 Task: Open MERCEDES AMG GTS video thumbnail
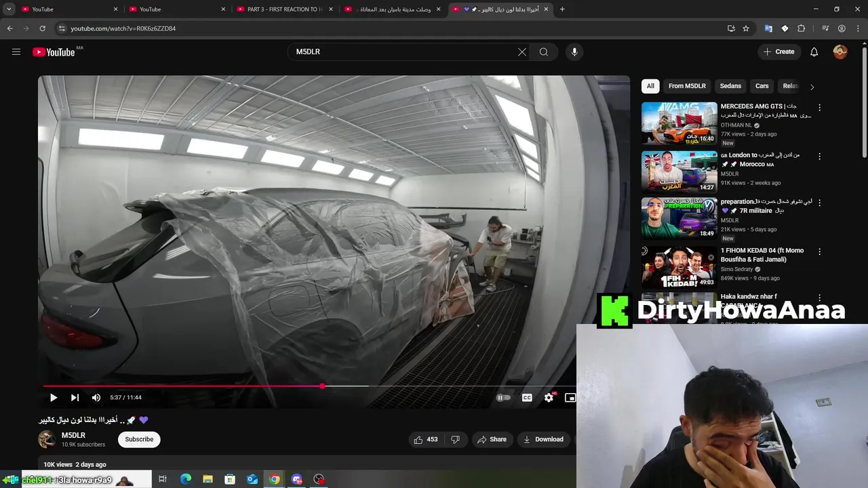tap(679, 123)
